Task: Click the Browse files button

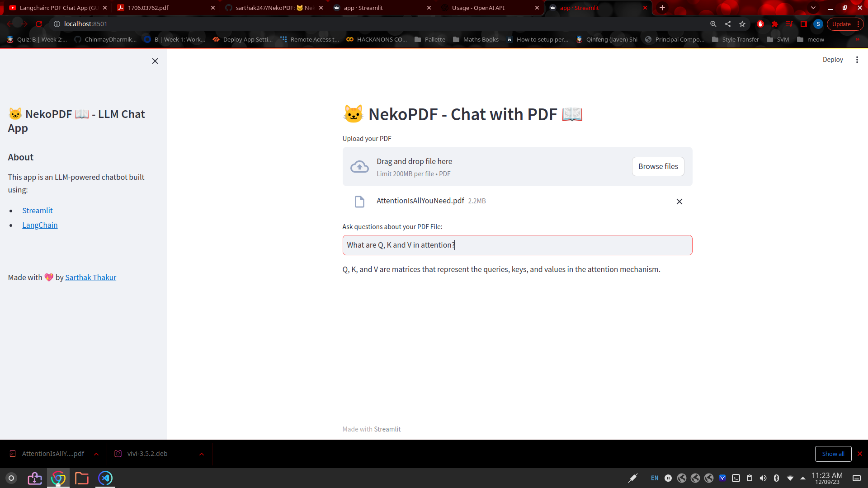Action: point(658,167)
